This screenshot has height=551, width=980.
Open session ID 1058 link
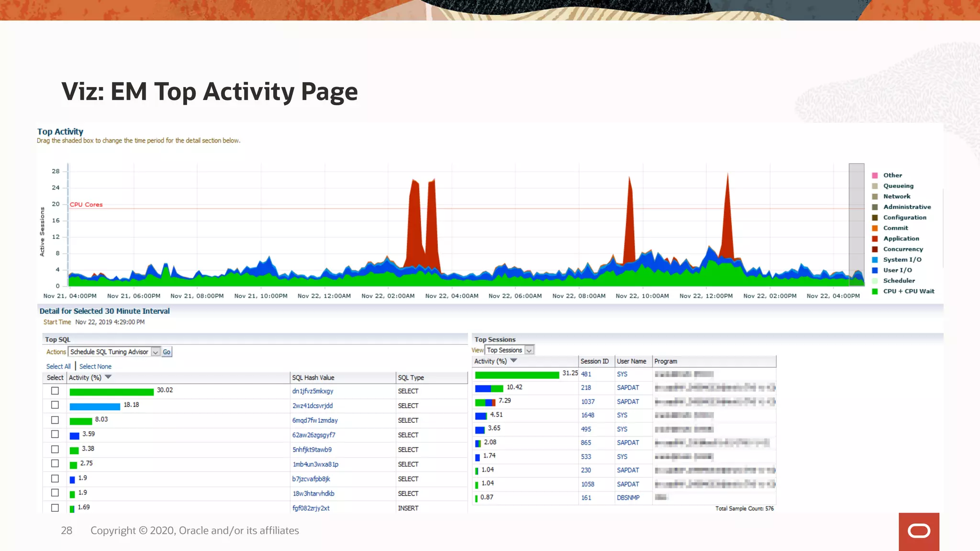pos(588,484)
